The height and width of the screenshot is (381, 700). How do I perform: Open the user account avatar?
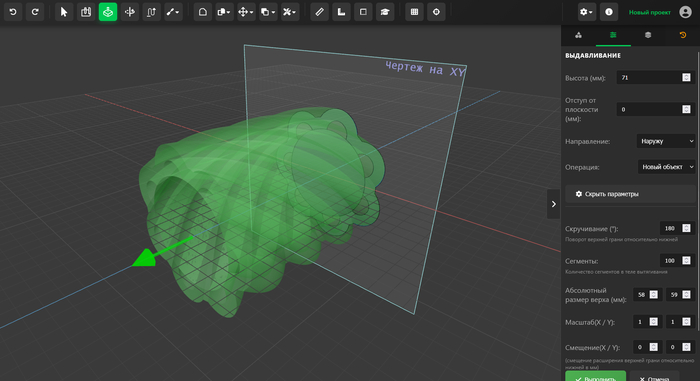(x=685, y=12)
